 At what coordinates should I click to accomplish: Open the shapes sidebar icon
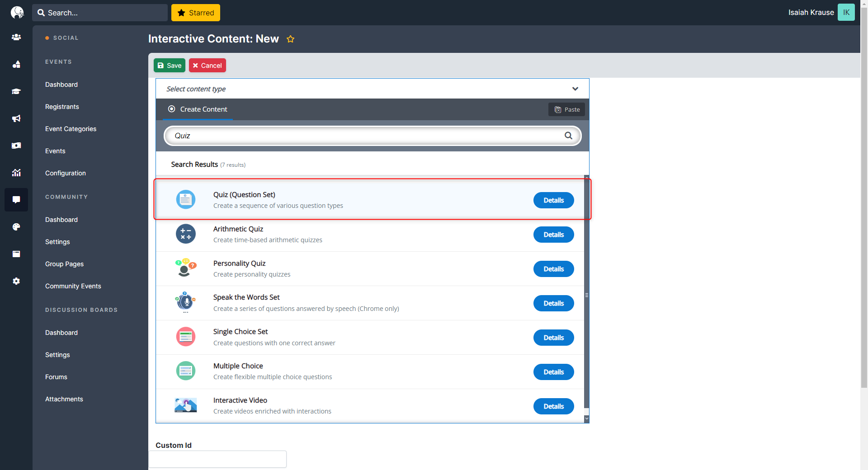click(x=16, y=64)
